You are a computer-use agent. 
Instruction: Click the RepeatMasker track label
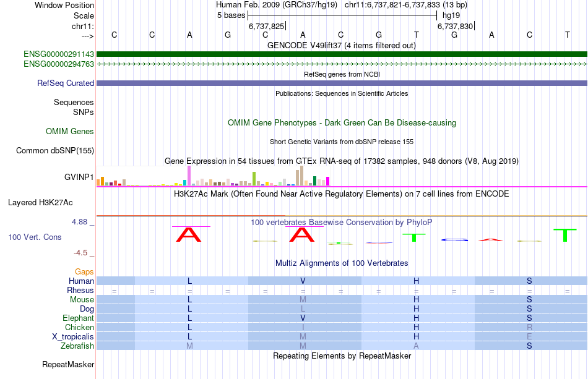point(68,364)
